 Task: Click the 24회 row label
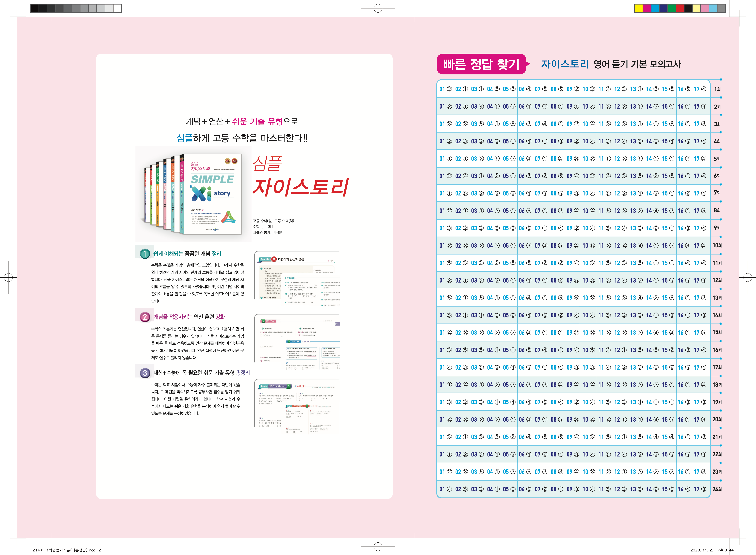pos(717,489)
